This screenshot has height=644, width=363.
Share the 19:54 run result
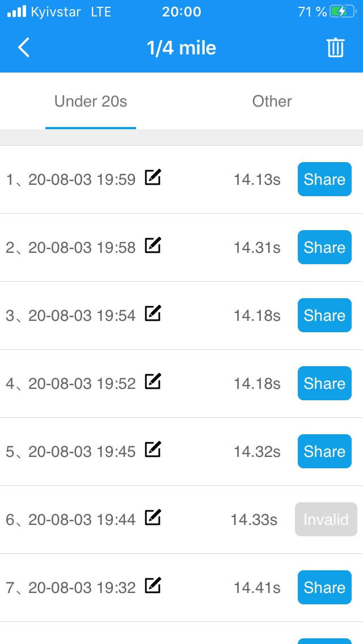click(324, 315)
